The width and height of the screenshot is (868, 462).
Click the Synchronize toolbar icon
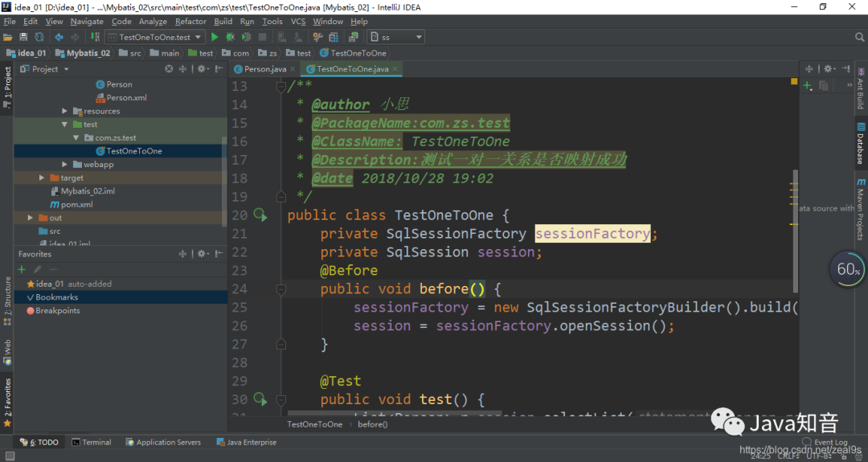[x=39, y=37]
